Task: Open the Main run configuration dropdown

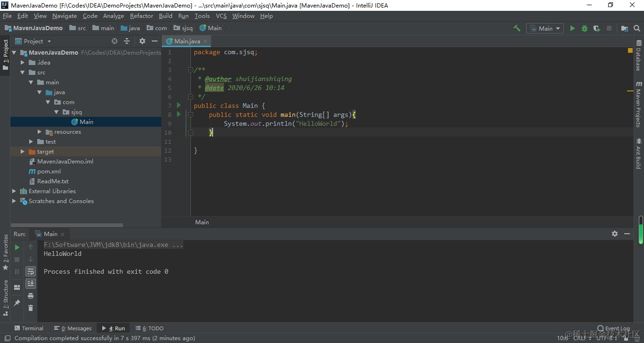Action: click(545, 28)
